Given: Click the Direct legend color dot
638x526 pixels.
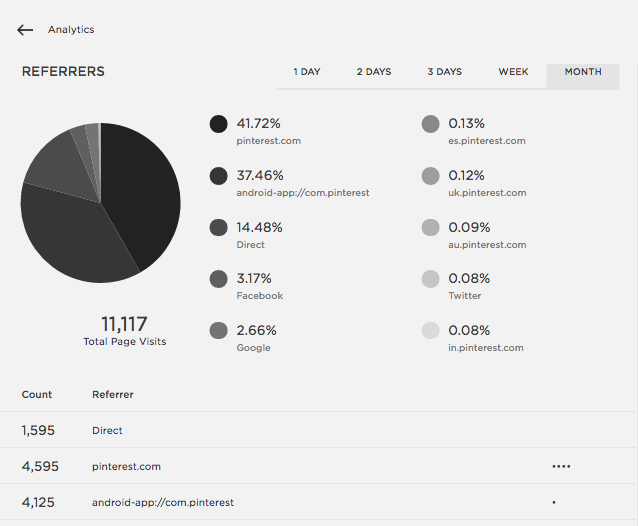Looking at the screenshot, I should pos(218,227).
